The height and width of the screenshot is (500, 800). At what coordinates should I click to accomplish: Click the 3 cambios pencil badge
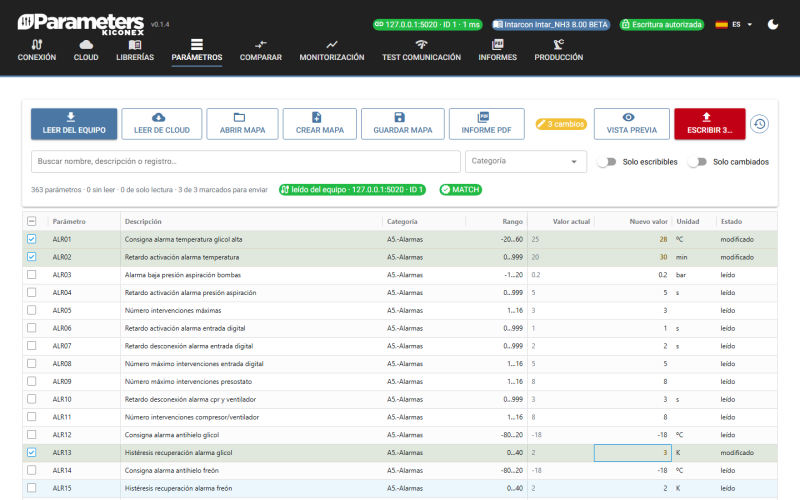point(561,124)
